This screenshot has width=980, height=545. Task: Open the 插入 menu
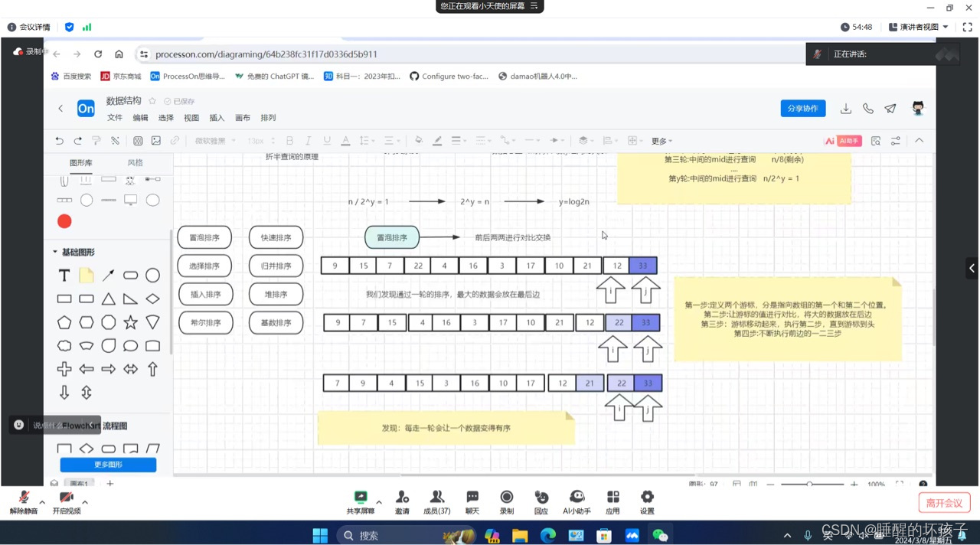tap(217, 118)
